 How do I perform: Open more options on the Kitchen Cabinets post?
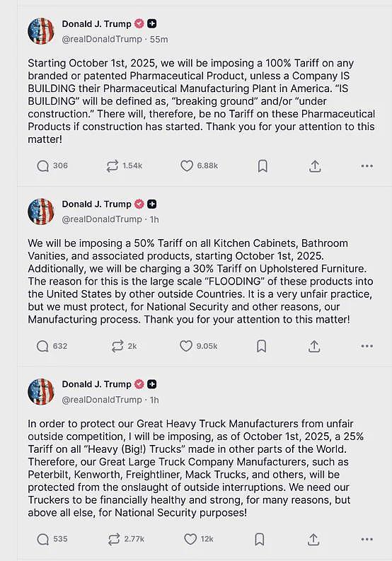pos(367,347)
